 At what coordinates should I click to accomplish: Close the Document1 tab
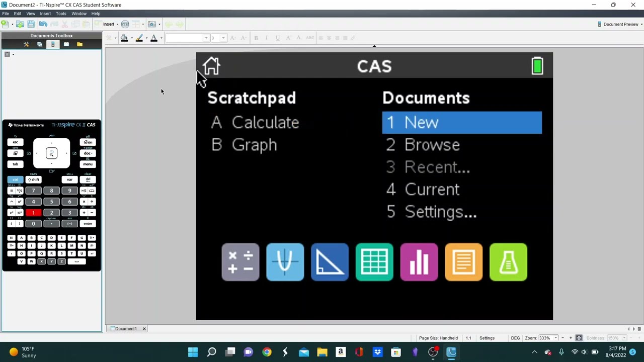[144, 329]
